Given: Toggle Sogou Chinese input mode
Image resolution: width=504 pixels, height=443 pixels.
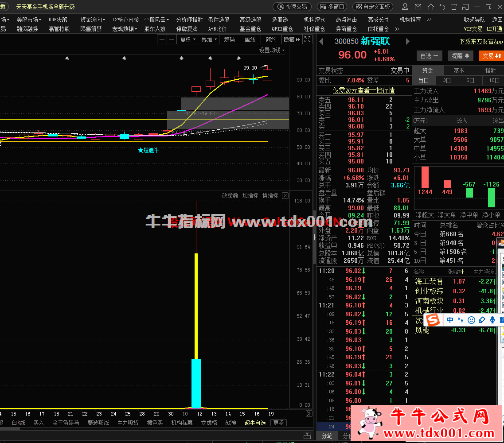Looking at the screenshot, I should point(450,320).
